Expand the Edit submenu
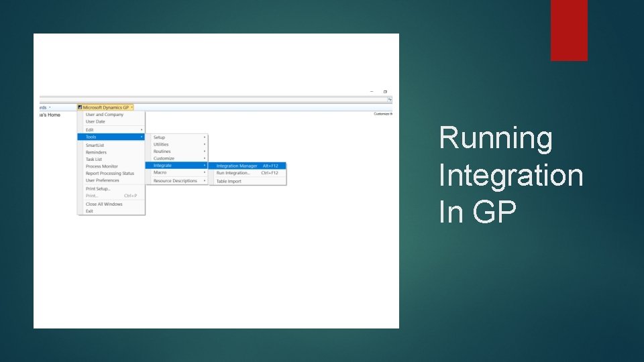Screen dimensions: 644x362 click(x=111, y=129)
